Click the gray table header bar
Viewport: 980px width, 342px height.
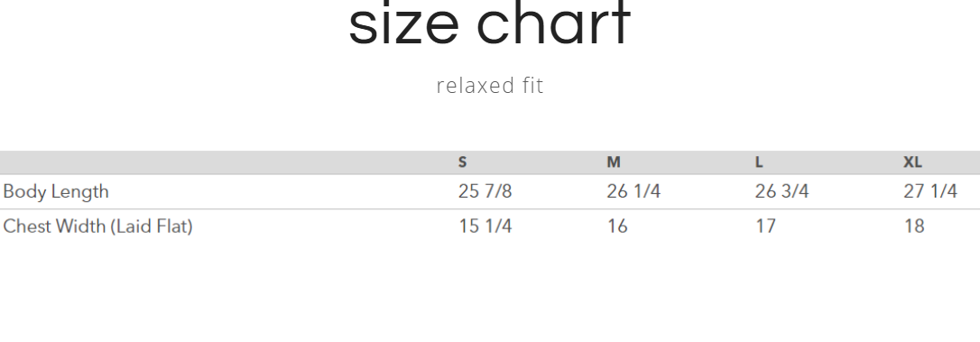pos(490,162)
